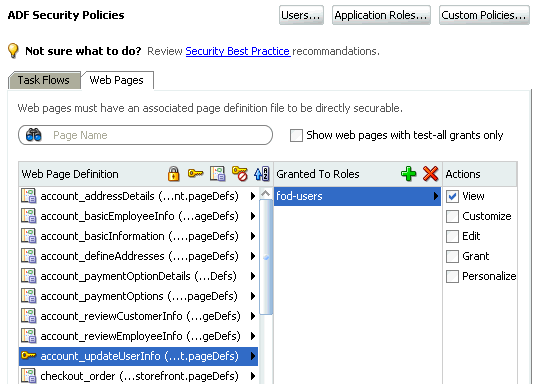Click the scroll up arrow of page list
536x384 pixels.
[x=266, y=194]
